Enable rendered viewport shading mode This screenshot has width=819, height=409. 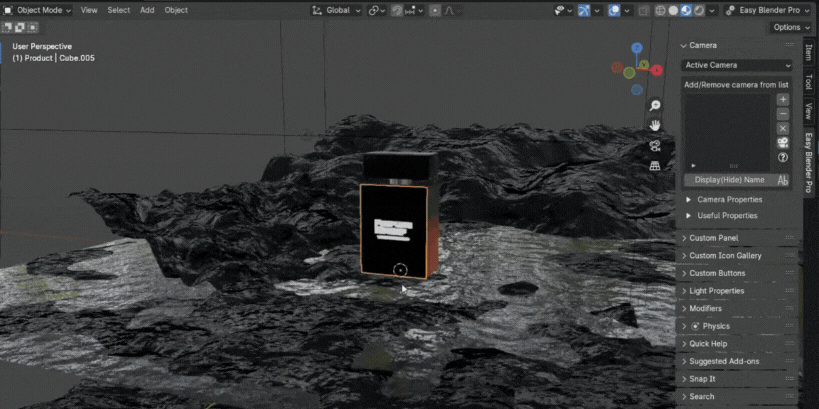pos(699,10)
